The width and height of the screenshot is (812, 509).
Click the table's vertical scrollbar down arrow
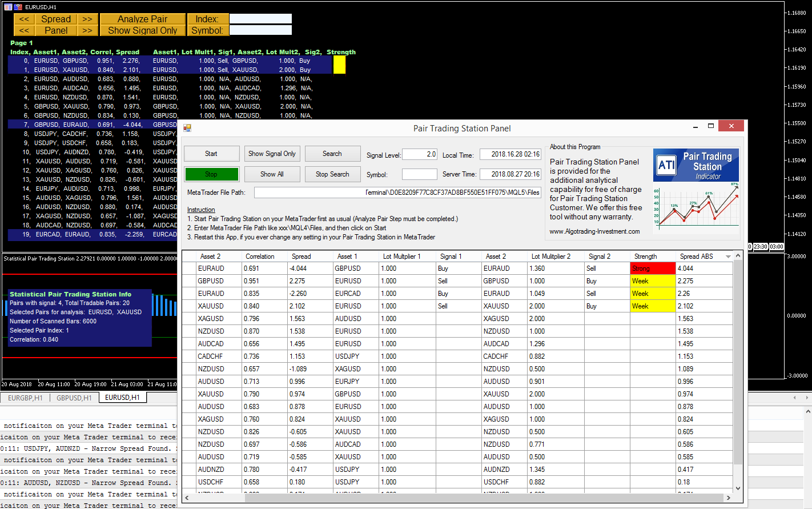pyautogui.click(x=738, y=488)
